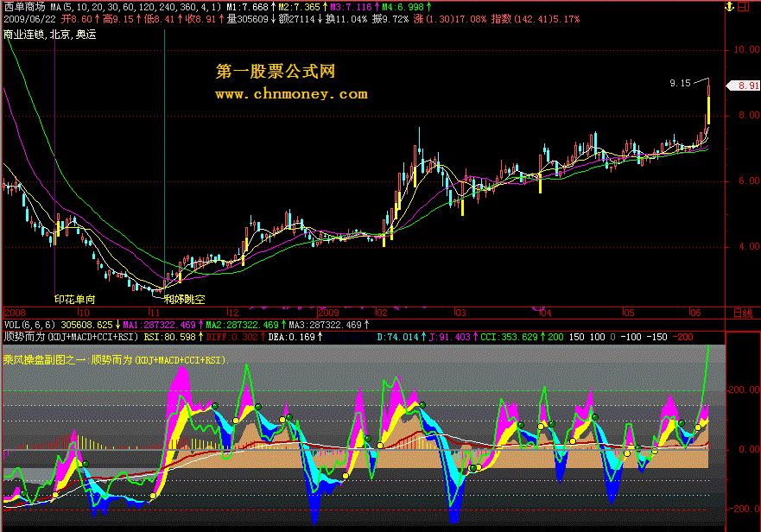Screen dimensions: 761x532
Task: Click the 收8.91 closing price value
Action: click(x=200, y=19)
